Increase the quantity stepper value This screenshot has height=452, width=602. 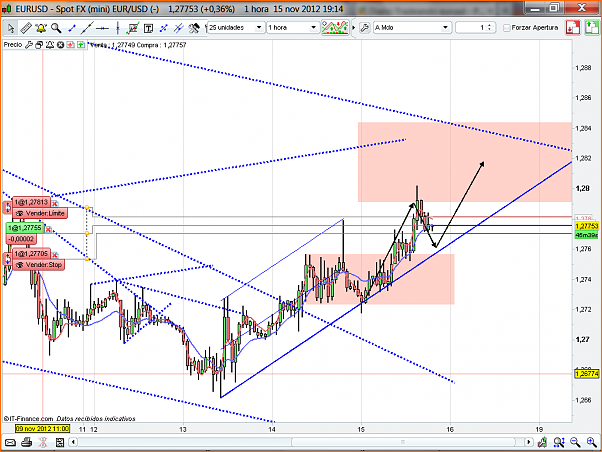489,26
